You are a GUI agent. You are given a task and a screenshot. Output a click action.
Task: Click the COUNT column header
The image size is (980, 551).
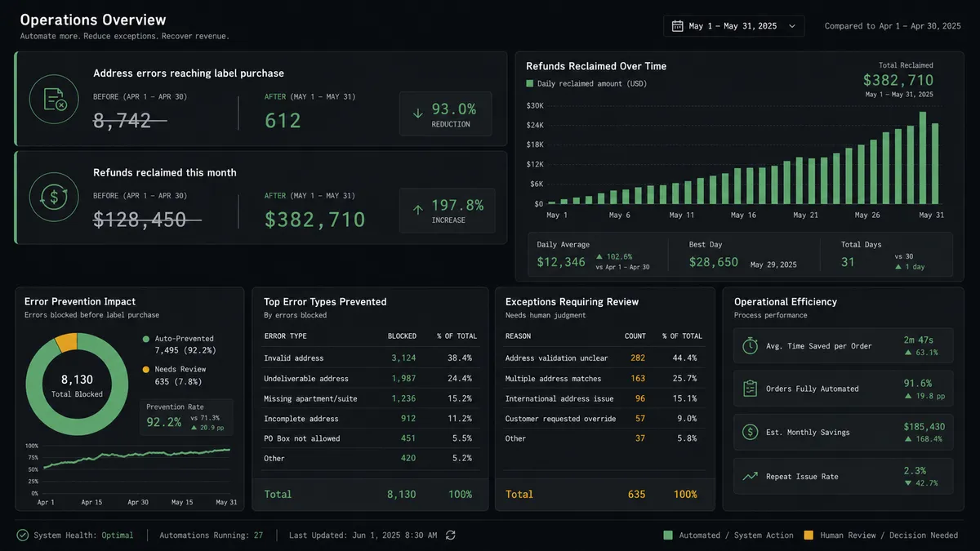(x=635, y=336)
